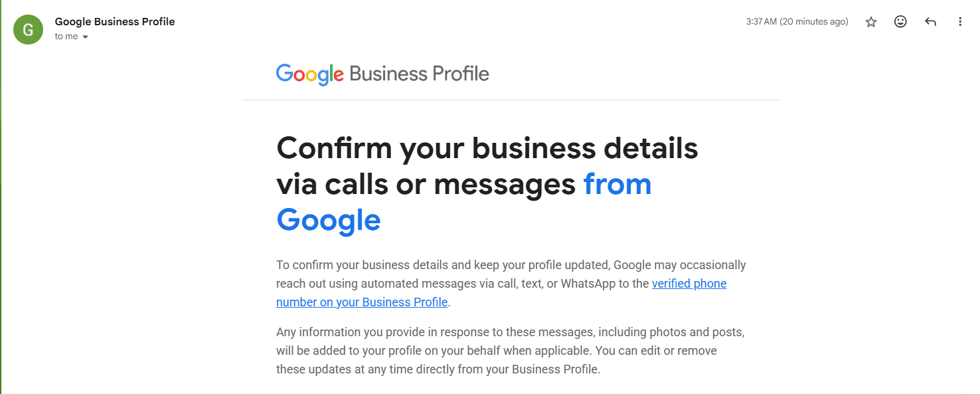Click the 'from Google' highlighted heading text
The height and width of the screenshot is (394, 980).
(x=617, y=184)
